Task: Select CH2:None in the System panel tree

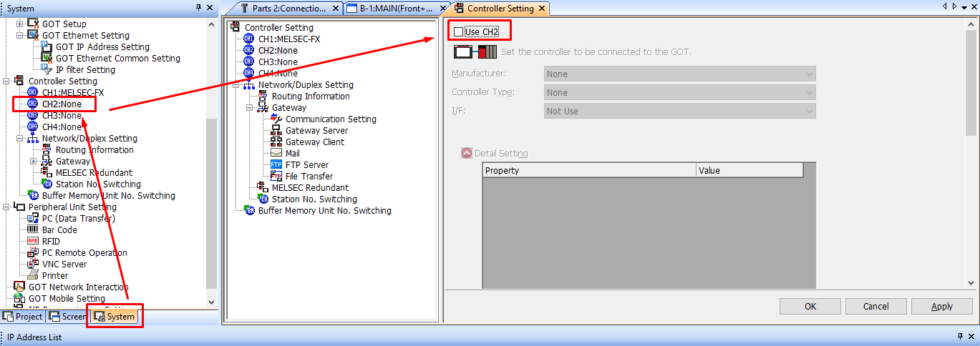Action: [62, 104]
